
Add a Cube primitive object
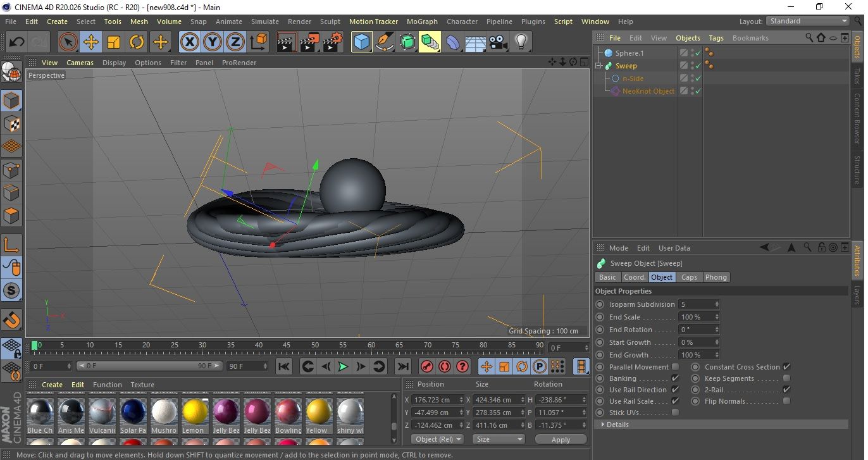point(361,42)
